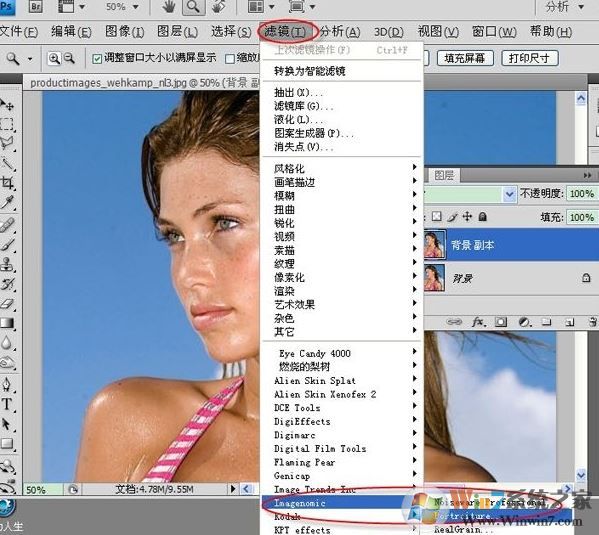Click the layer fill 100% field
599x535 pixels.
[582, 217]
